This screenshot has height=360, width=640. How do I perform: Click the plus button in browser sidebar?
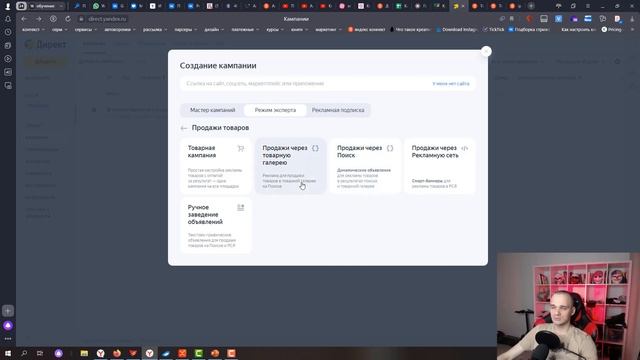[8, 311]
